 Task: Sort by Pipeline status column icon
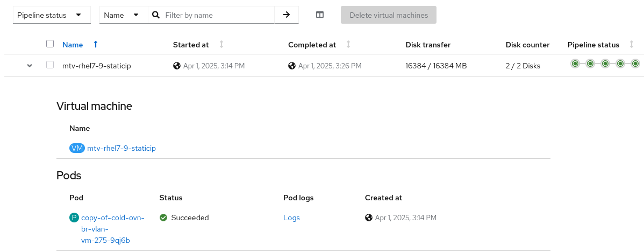(632, 45)
